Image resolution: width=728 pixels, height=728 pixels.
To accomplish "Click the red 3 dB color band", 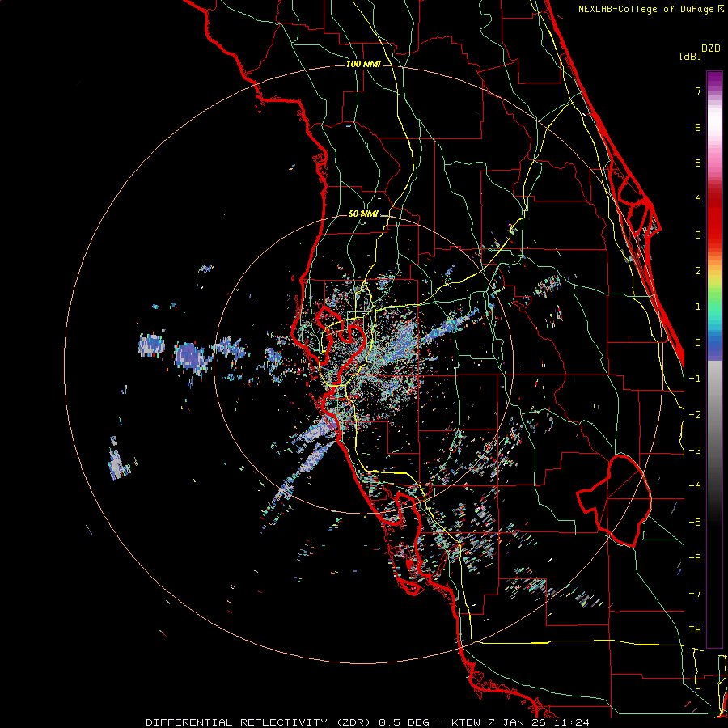I will point(714,235).
